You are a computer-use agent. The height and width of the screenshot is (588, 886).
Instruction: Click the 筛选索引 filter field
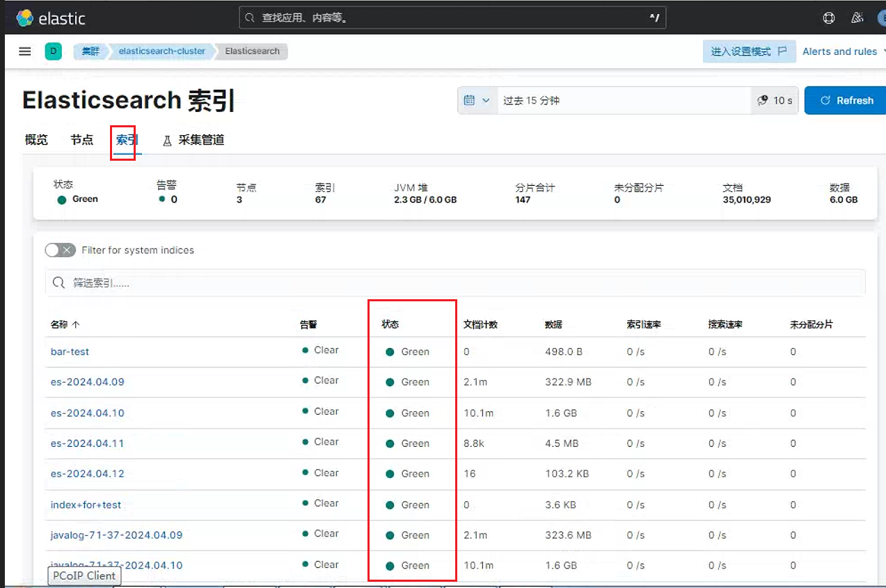pos(455,283)
